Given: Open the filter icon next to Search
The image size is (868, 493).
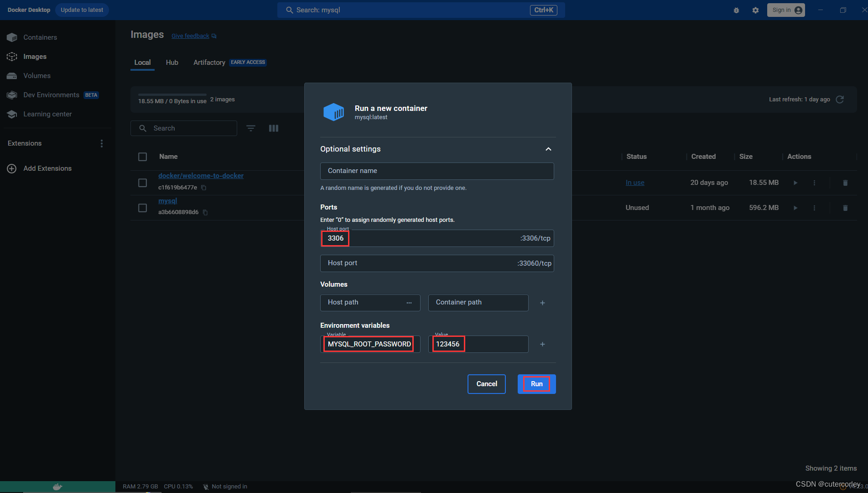Looking at the screenshot, I should tap(251, 128).
